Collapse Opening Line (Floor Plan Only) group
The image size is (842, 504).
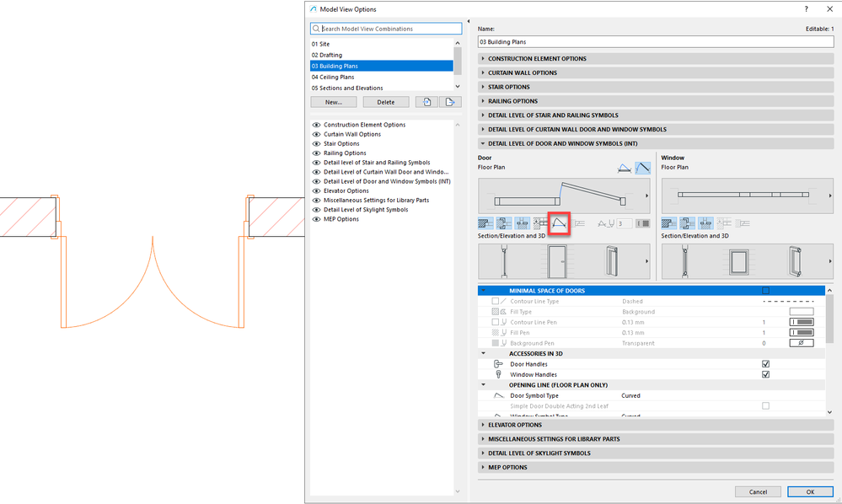pyautogui.click(x=483, y=385)
